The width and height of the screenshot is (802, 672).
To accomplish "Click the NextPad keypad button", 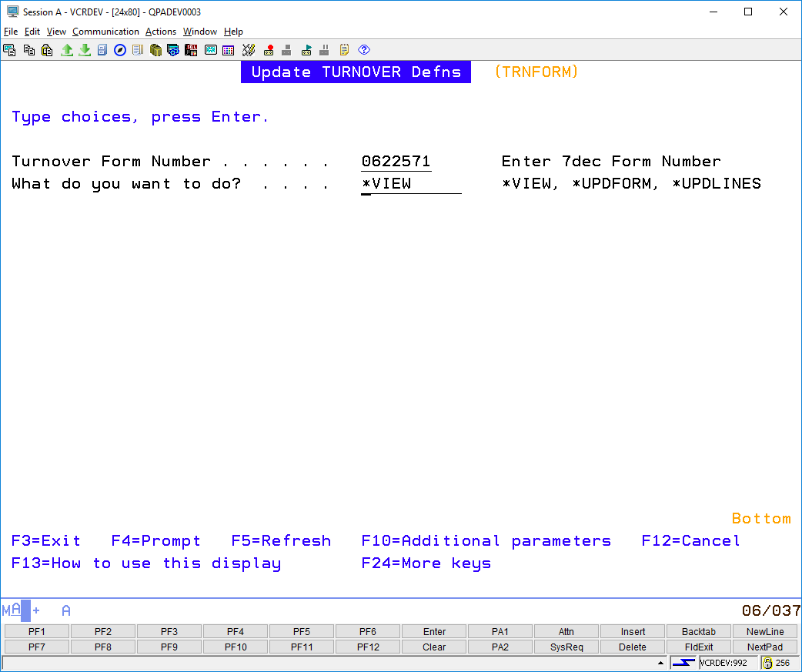I will (764, 647).
